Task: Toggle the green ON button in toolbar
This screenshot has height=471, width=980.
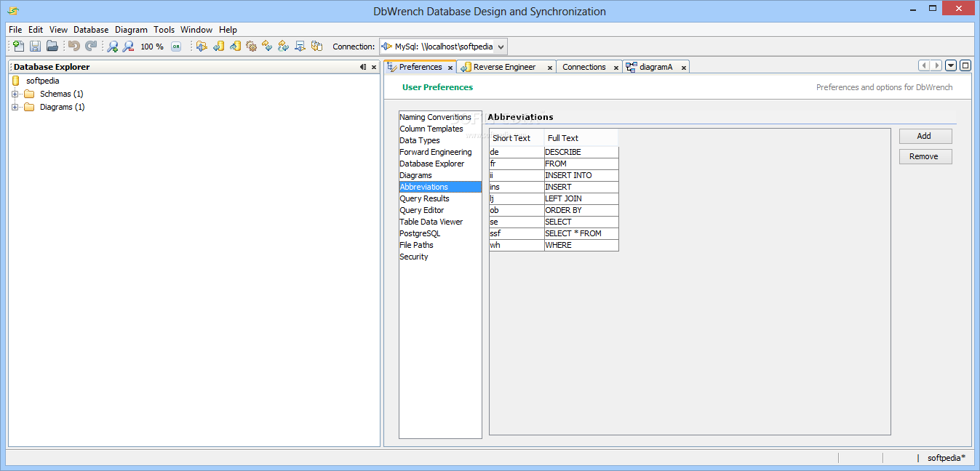Action: [176, 47]
